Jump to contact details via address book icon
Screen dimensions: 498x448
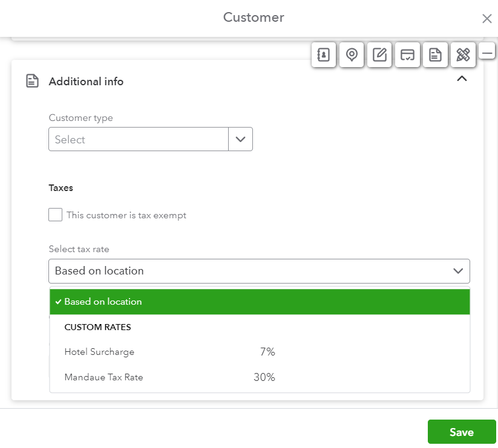[324, 55]
